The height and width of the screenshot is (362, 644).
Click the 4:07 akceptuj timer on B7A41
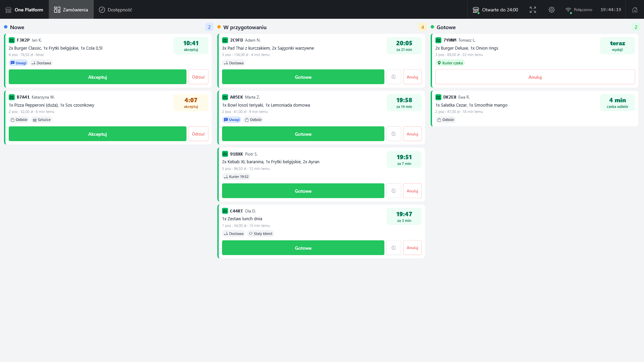(x=191, y=103)
